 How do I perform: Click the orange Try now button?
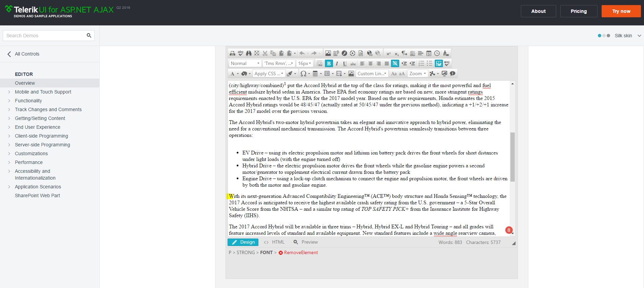tap(621, 11)
